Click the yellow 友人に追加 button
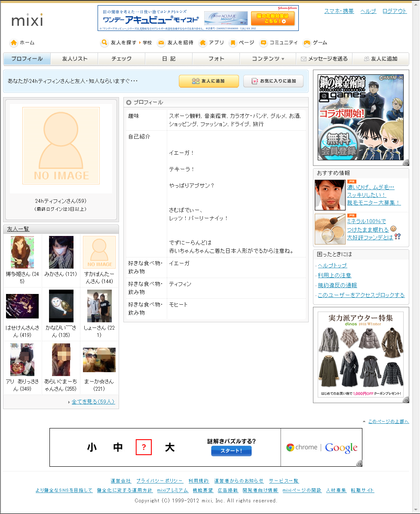This screenshot has height=514, width=420. [209, 81]
